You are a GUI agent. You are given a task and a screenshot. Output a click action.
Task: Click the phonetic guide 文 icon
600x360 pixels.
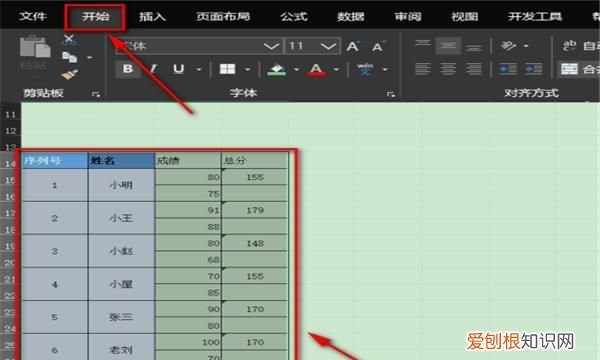point(365,69)
